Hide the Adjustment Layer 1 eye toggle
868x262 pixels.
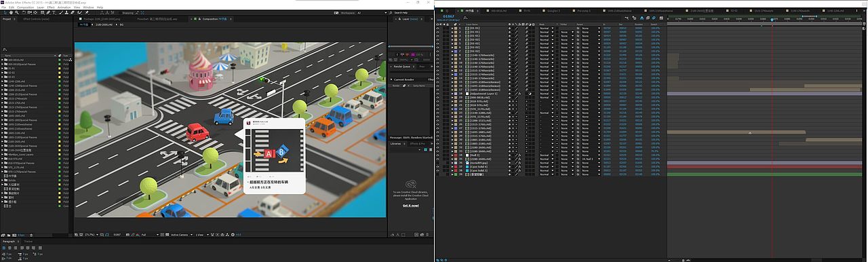coord(438,94)
